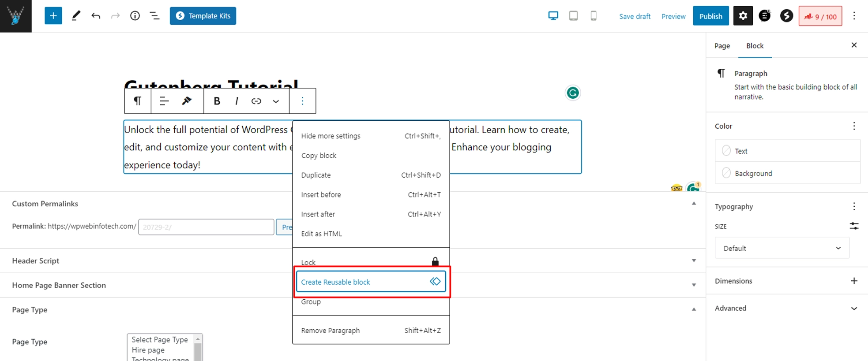Image resolution: width=868 pixels, height=361 pixels.
Task: Click the pin/highlighter toolbar icon
Action: point(187,101)
